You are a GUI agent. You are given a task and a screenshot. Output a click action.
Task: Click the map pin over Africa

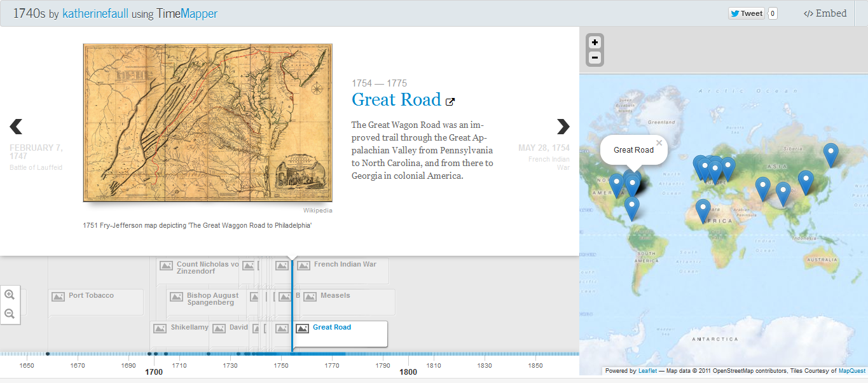(x=703, y=211)
